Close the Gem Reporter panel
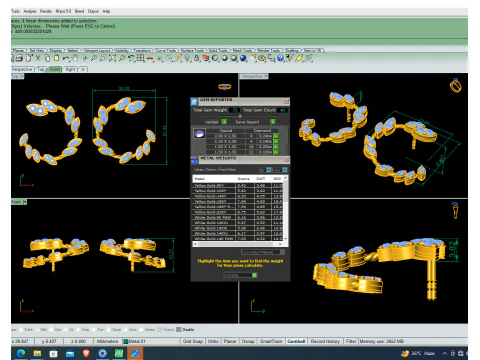Viewport: 480px width, 360px height. [x=286, y=101]
